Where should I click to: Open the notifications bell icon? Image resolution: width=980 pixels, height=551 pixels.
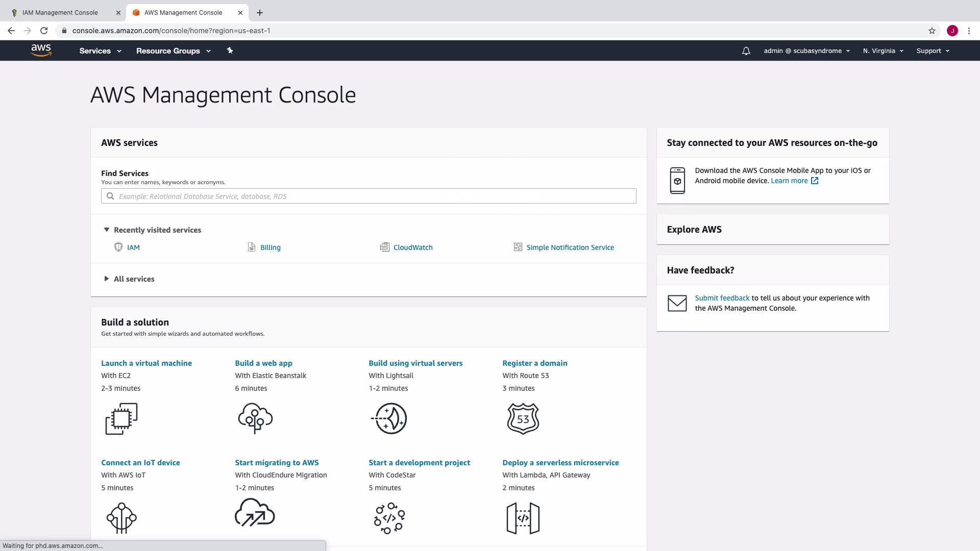click(746, 51)
